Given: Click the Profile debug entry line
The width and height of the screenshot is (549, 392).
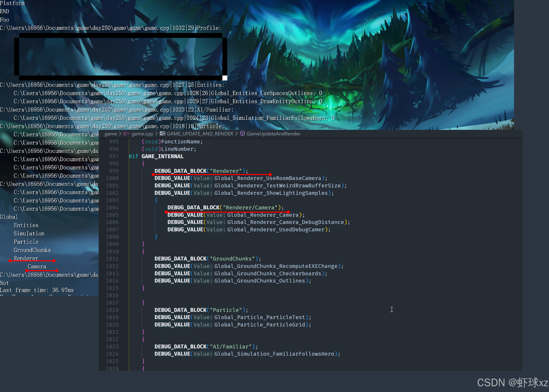Looking at the screenshot, I should [x=209, y=28].
